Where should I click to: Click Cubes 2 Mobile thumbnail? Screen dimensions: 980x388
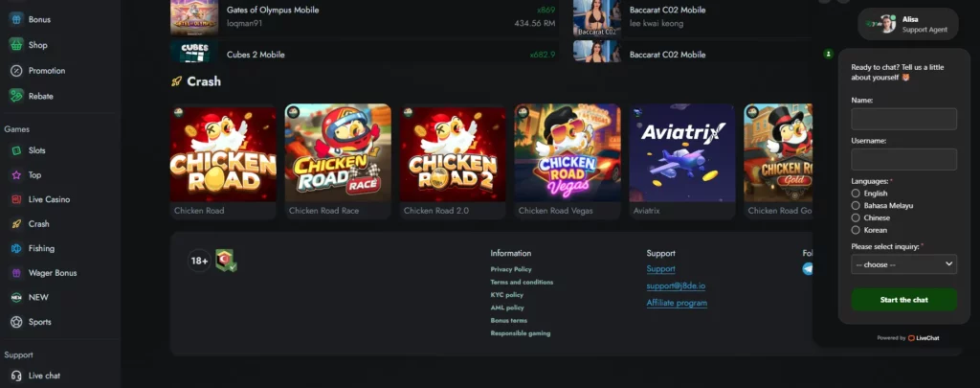pos(194,53)
